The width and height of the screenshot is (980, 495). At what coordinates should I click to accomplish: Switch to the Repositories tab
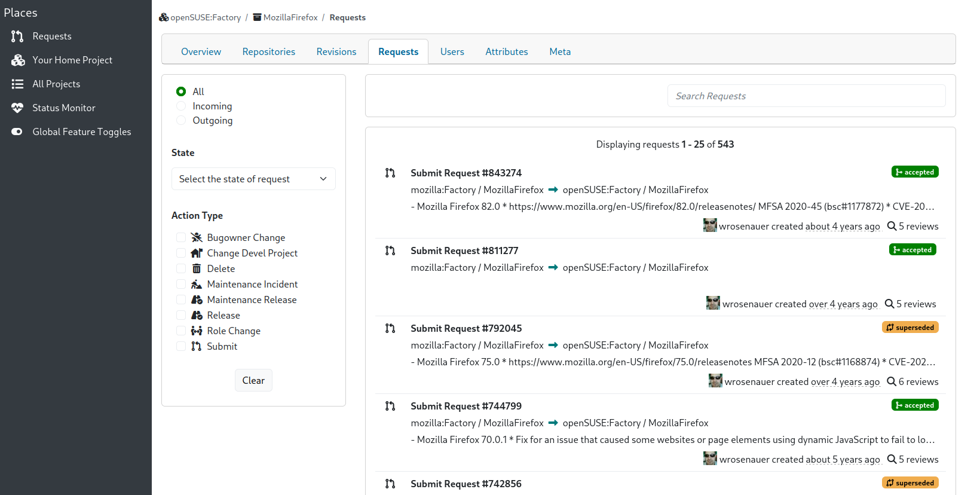[268, 52]
